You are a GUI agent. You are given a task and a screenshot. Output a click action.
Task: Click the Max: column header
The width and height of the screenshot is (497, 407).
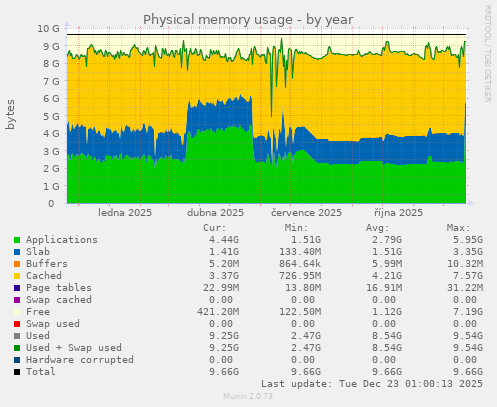point(459,228)
